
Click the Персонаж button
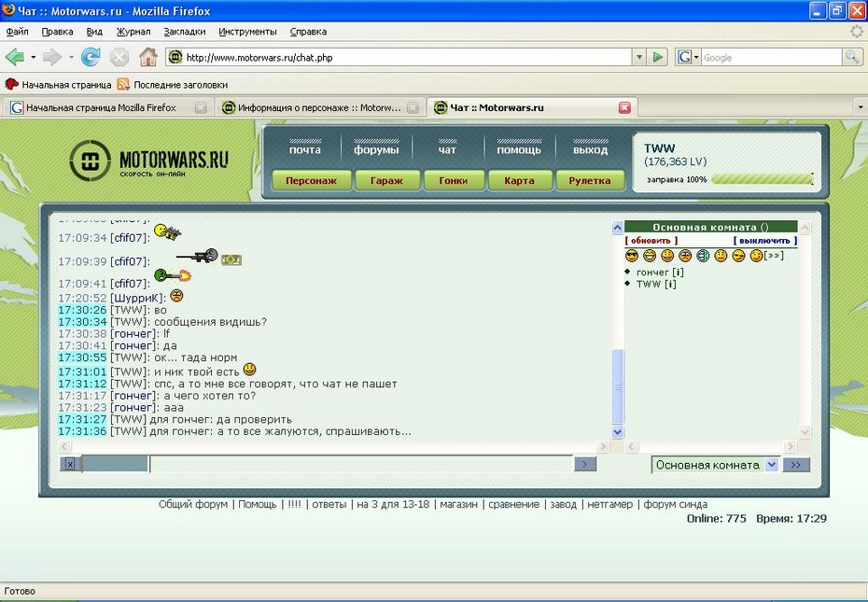coord(312,180)
